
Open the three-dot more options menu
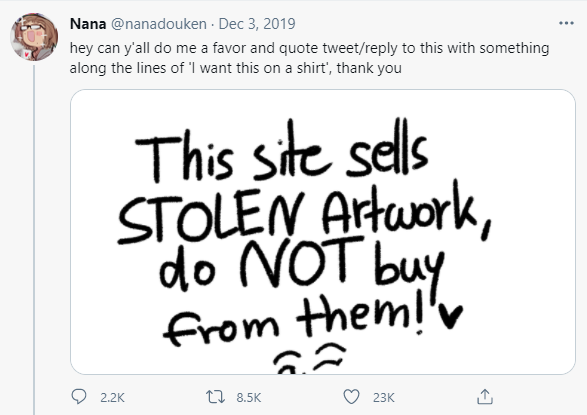click(x=566, y=23)
